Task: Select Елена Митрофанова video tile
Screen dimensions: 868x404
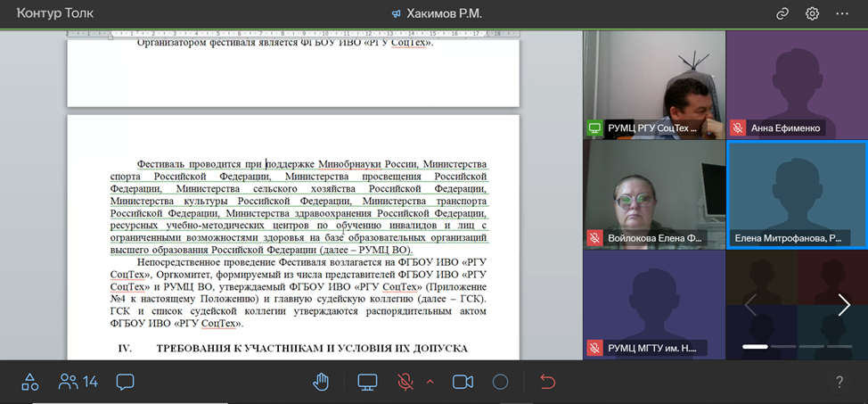Action: [x=797, y=194]
